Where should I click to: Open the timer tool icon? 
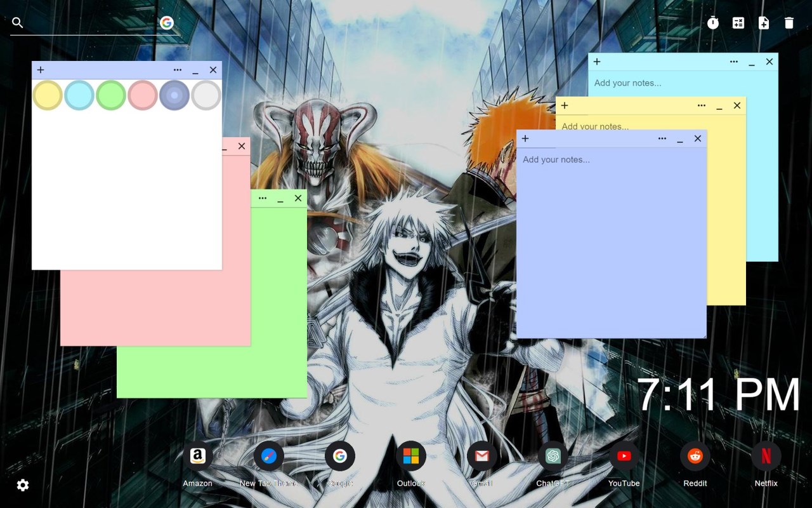coord(713,23)
